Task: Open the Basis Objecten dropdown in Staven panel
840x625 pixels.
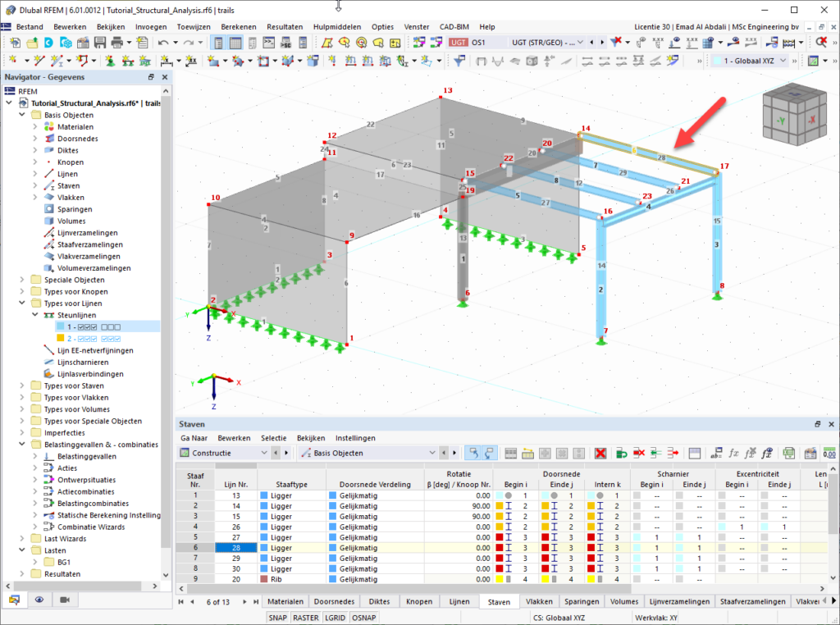Action: point(431,453)
